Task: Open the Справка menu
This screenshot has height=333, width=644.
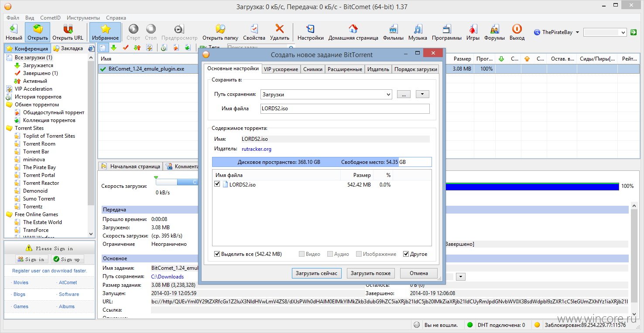Action: 116,18
